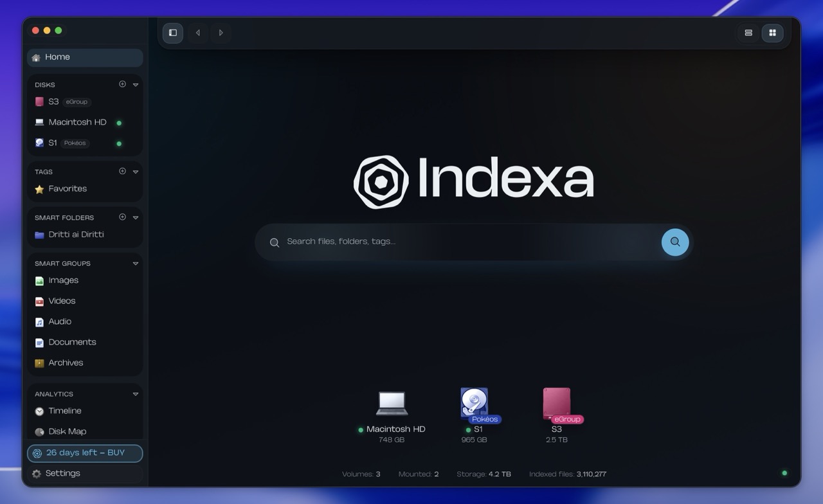Toggle the sidebar panel button
This screenshot has width=823, height=504.
point(173,33)
